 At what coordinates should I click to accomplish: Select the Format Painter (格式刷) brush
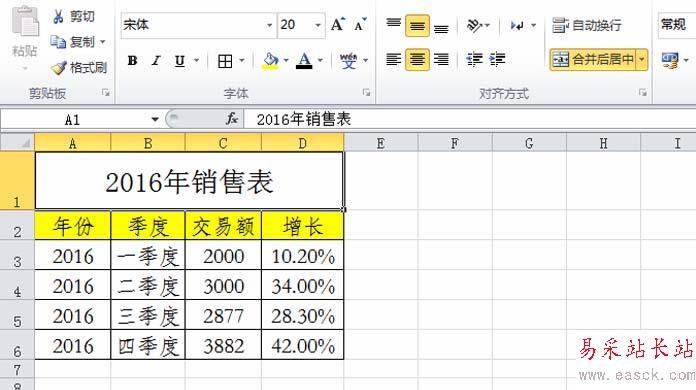(79, 67)
